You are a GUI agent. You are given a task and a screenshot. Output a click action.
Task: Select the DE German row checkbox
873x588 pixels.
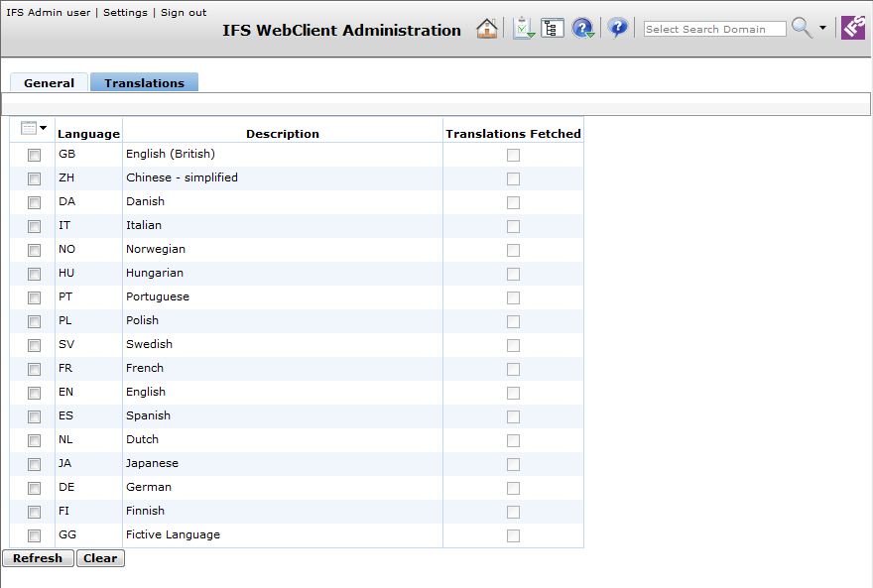pyautogui.click(x=34, y=488)
